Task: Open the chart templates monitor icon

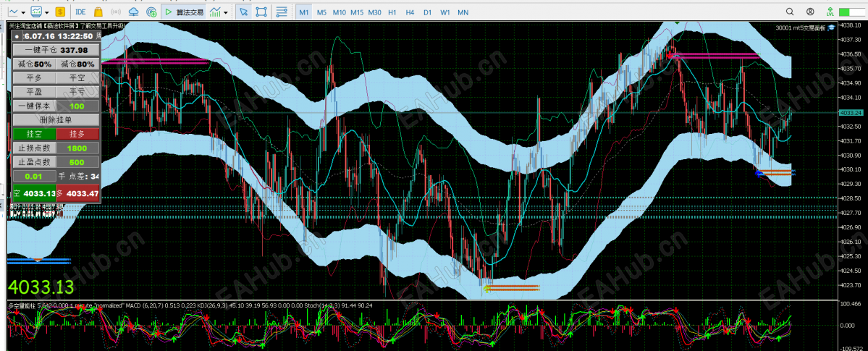Action: point(38,11)
